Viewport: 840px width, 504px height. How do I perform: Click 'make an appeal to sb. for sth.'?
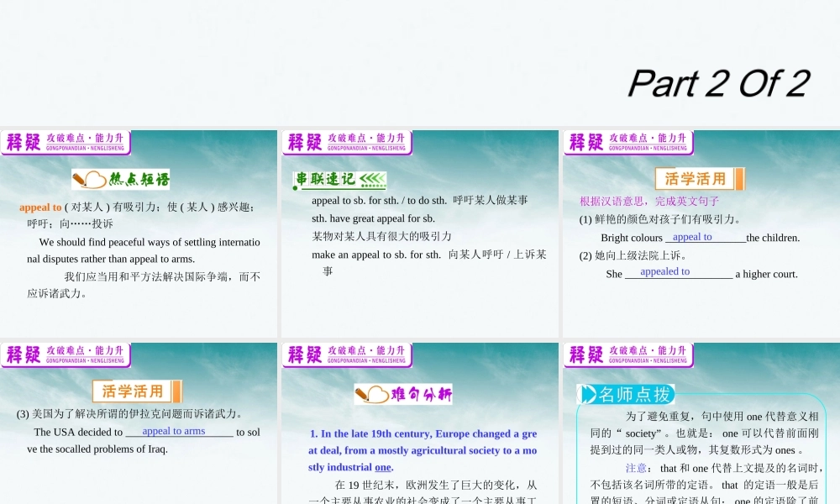click(376, 255)
